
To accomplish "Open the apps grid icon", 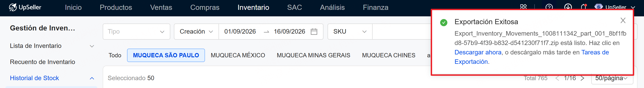I will pos(523,7).
